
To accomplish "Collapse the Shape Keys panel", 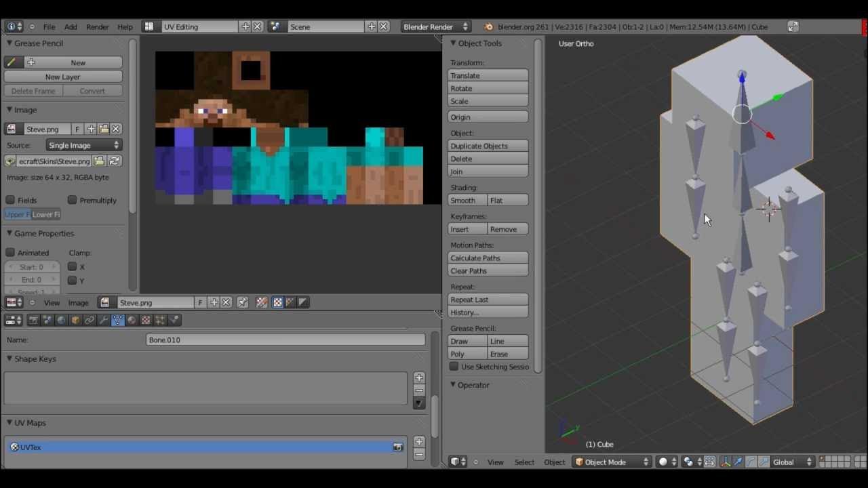I will click(10, 359).
